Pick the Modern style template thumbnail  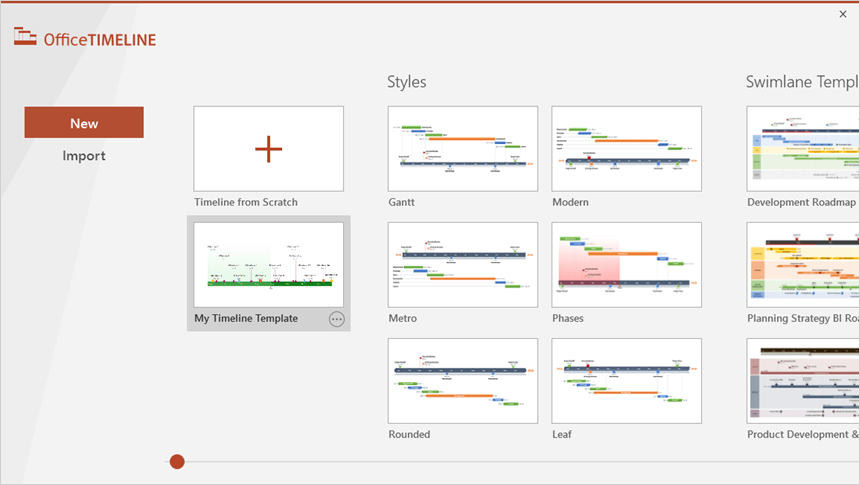click(627, 149)
